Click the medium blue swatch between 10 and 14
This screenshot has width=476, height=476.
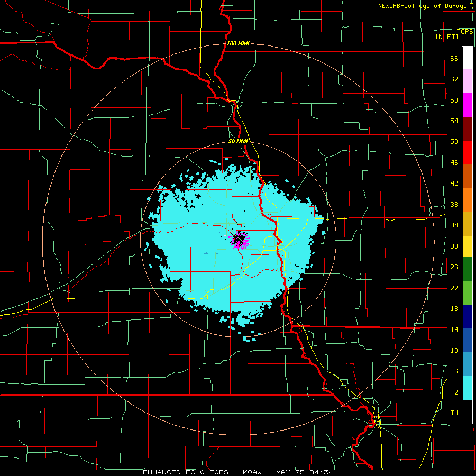point(467,340)
